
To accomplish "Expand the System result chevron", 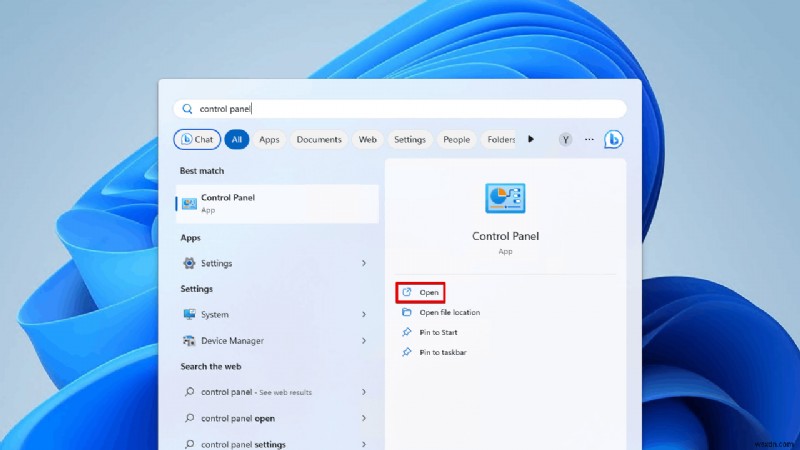I will (364, 314).
